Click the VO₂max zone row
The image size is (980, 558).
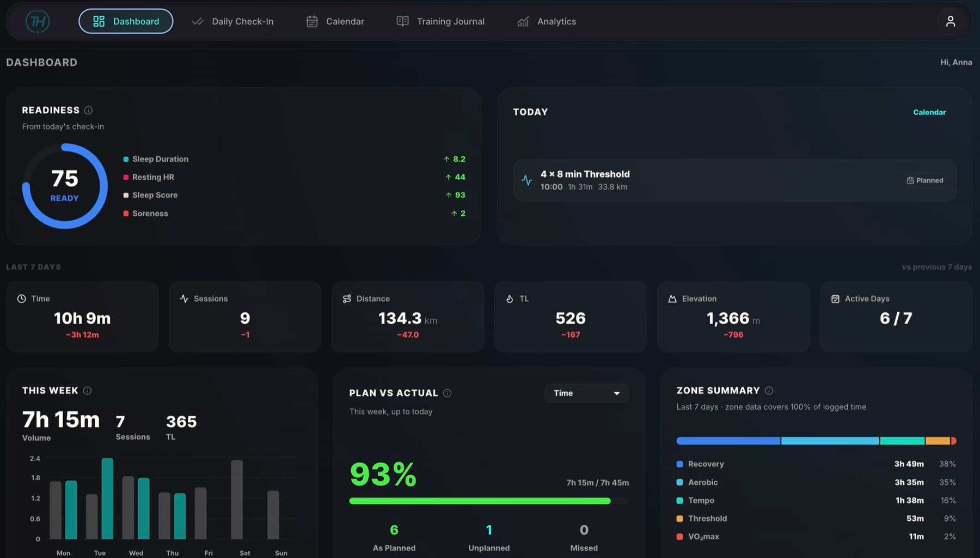[x=816, y=536]
